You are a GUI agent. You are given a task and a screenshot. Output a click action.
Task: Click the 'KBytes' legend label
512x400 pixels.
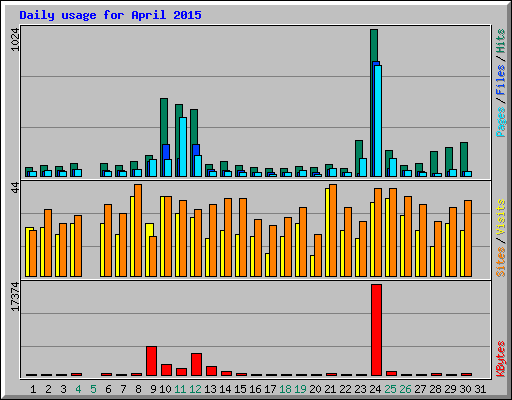click(x=500, y=359)
